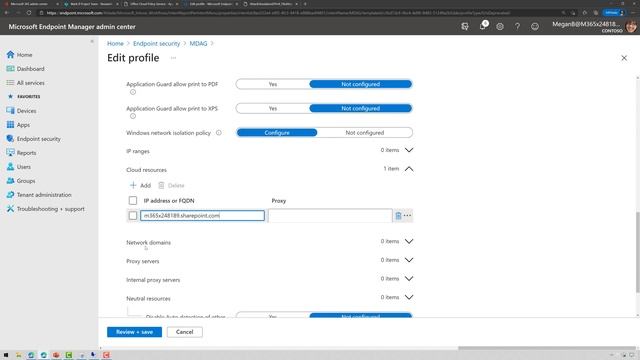Switch to the second browser tab

(x=91, y=4)
